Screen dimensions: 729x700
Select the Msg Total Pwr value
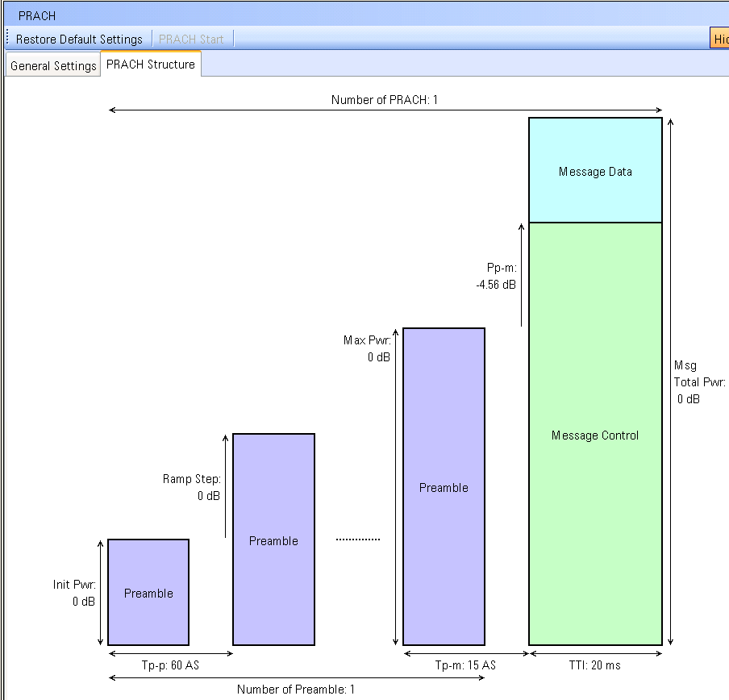[x=688, y=399]
